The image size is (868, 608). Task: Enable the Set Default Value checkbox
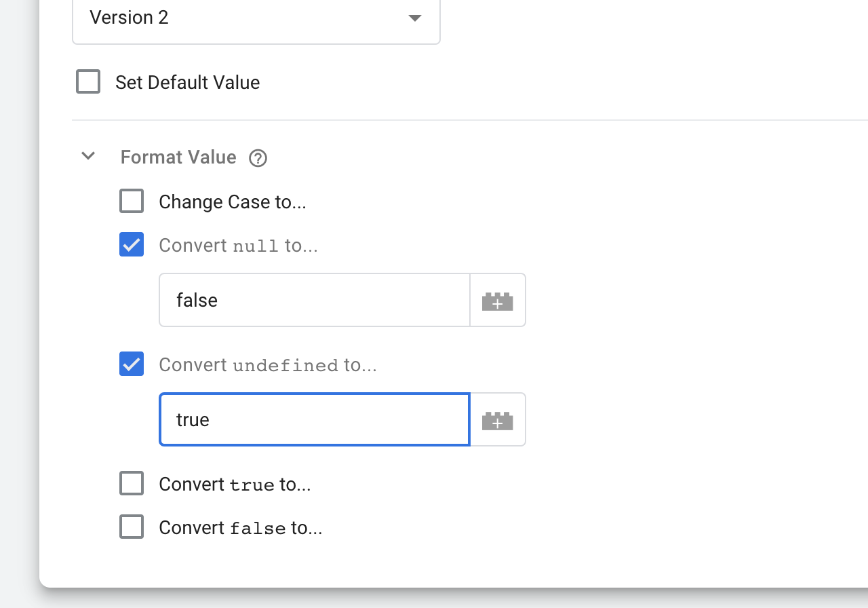88,82
